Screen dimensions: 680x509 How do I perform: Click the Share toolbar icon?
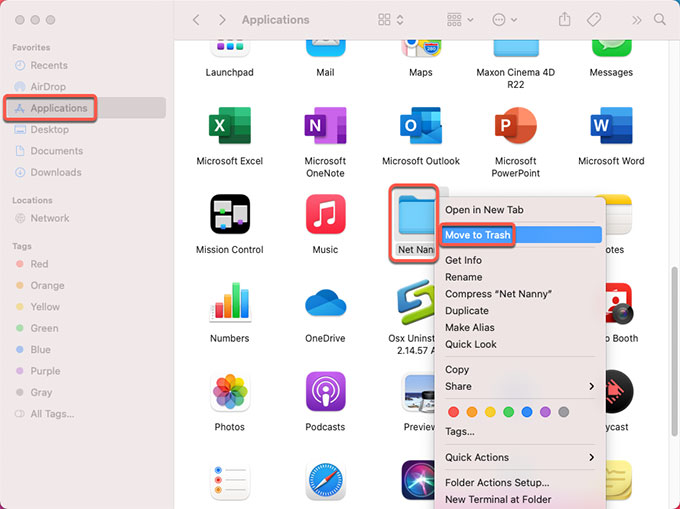pos(565,20)
